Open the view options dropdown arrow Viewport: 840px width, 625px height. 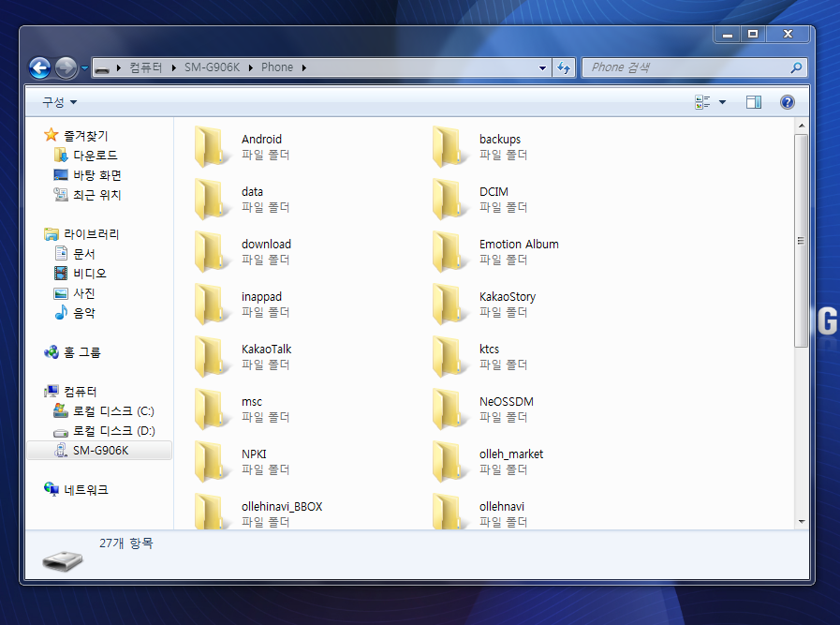point(722,102)
